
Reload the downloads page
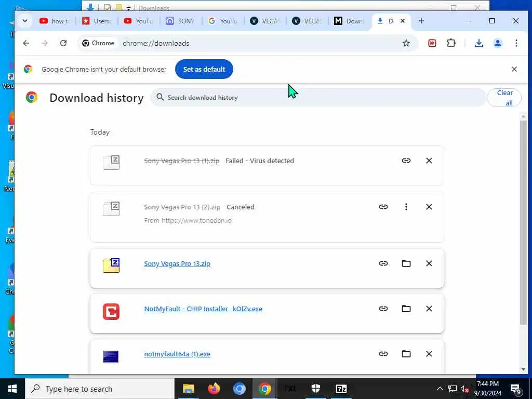[x=63, y=43]
